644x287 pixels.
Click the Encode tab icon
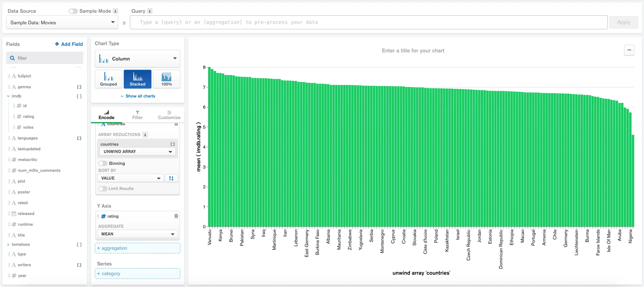106,112
